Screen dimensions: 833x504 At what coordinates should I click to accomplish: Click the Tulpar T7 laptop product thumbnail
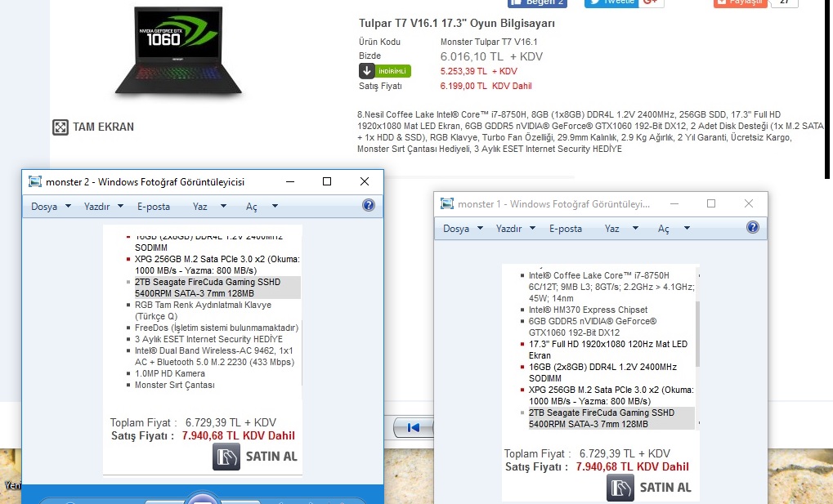(x=178, y=51)
